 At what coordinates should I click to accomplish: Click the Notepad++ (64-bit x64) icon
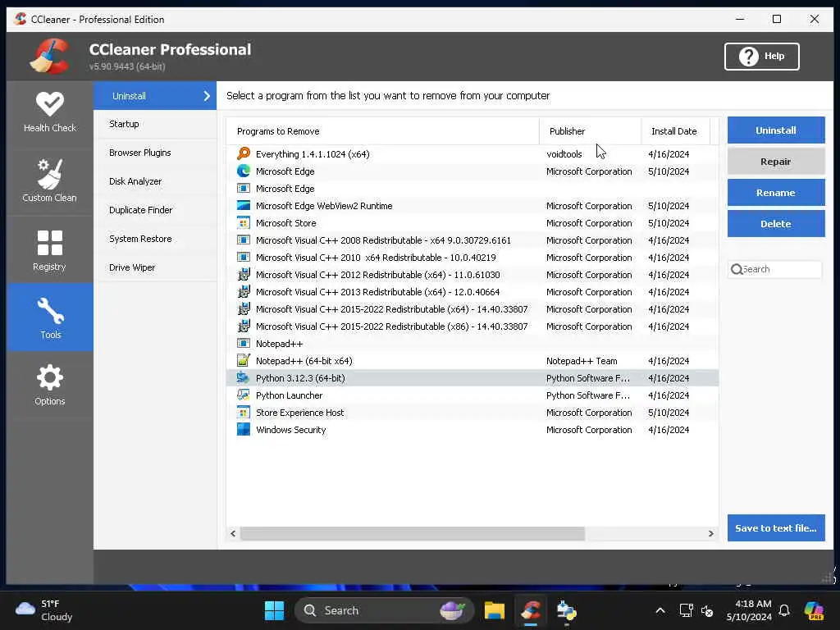click(x=244, y=361)
